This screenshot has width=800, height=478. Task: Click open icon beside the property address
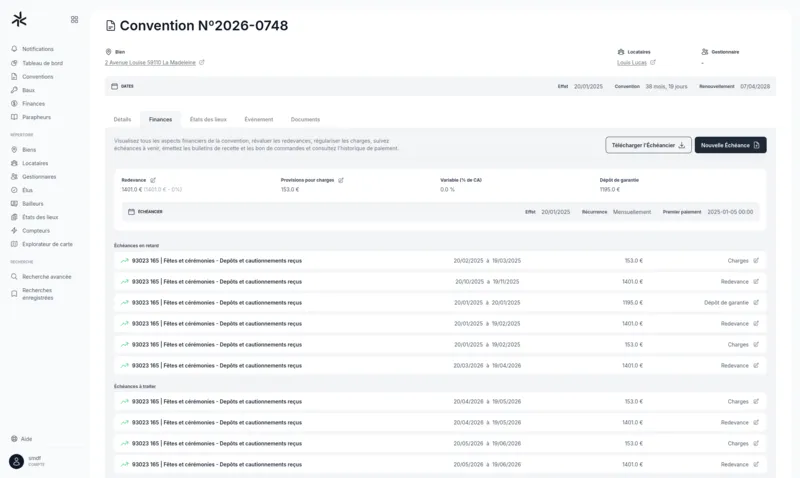pos(201,62)
